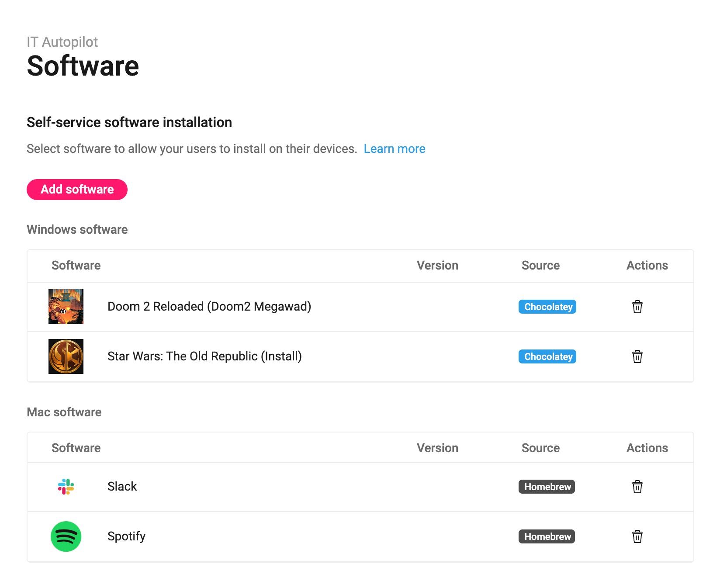The image size is (720, 588).
Task: Click the 'Windows software' section label
Action: (77, 230)
